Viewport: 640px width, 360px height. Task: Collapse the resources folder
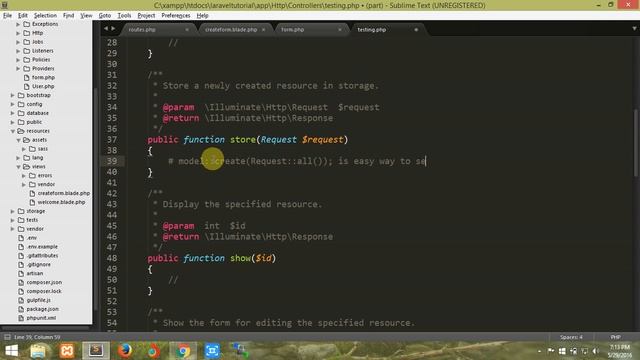(x=13, y=131)
